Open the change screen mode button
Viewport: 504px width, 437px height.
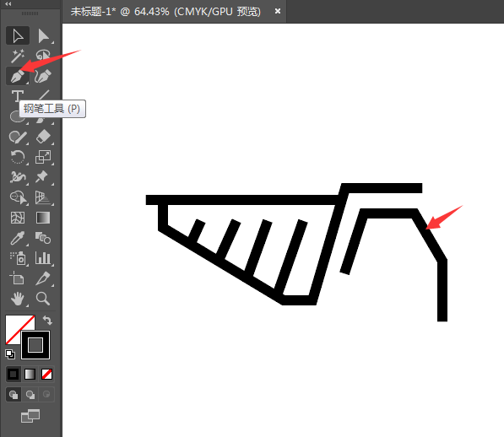(x=30, y=416)
